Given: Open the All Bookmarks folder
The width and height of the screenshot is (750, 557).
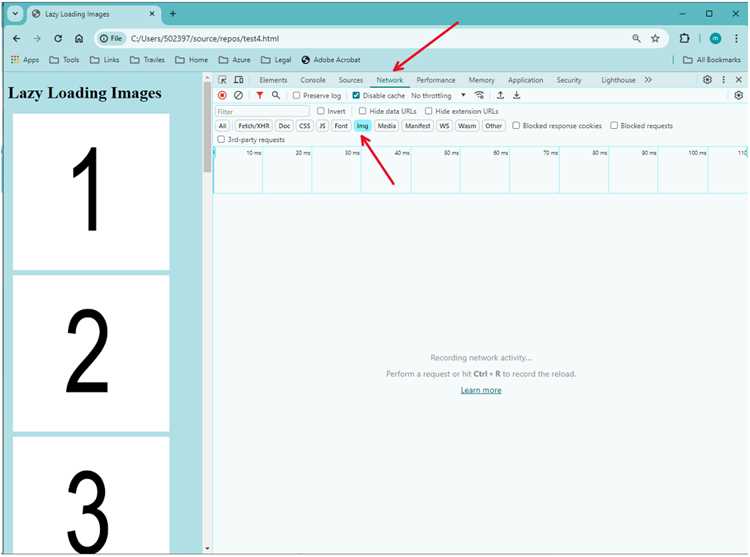Looking at the screenshot, I should pyautogui.click(x=712, y=60).
